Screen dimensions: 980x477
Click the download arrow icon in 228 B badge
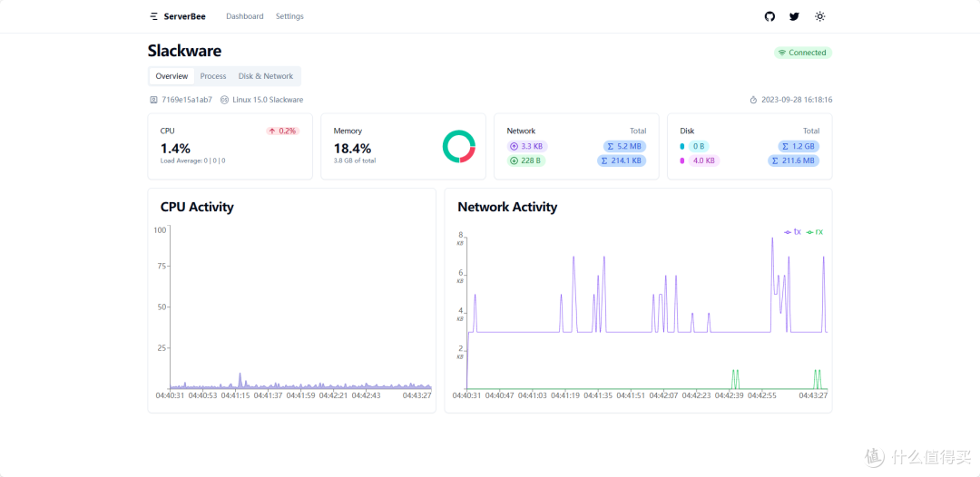(x=514, y=161)
